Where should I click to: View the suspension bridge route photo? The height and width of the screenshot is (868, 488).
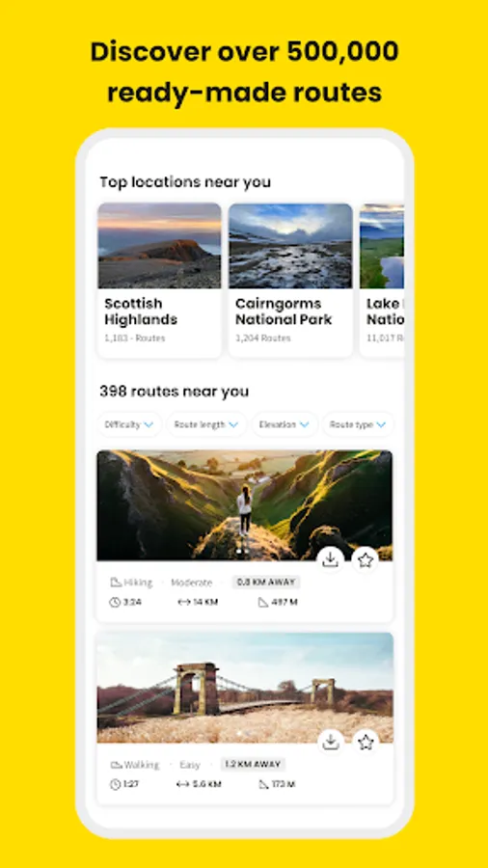point(245,688)
